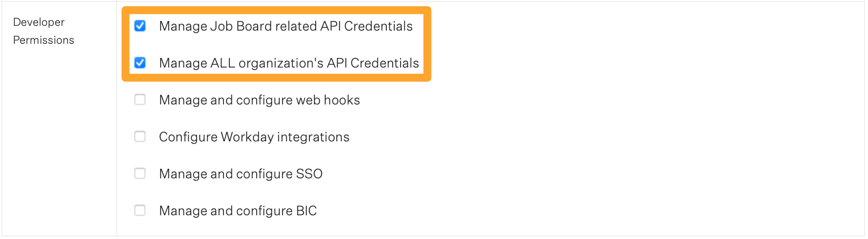Click the word 'ALL' in the credentials label
The height and width of the screenshot is (239, 868).
pyautogui.click(x=222, y=63)
